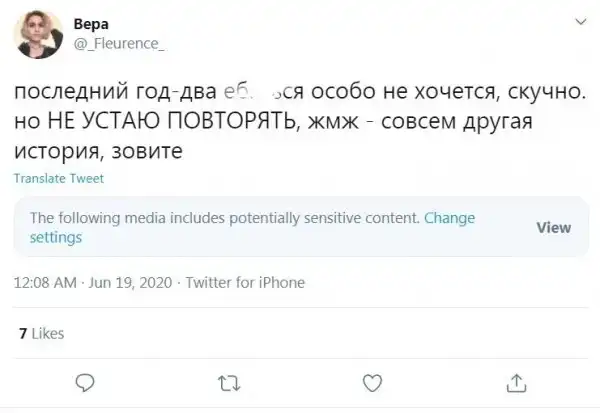
Task: Click the 12:08 AM timestamp
Action: point(45,283)
